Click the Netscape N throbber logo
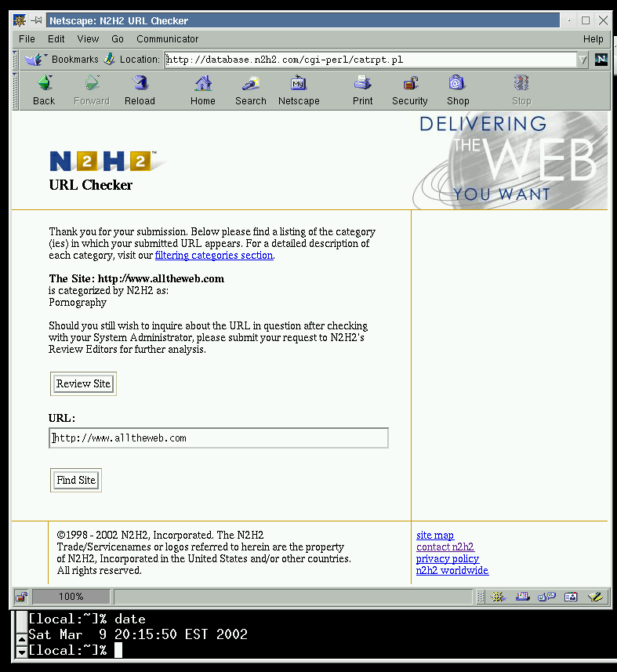Viewport: 617px width, 672px height. 601,59
